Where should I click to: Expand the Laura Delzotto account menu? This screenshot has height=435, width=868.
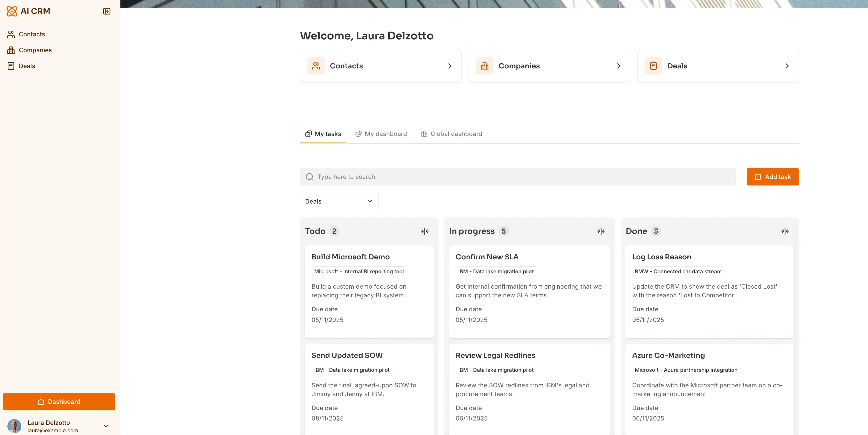(106, 426)
